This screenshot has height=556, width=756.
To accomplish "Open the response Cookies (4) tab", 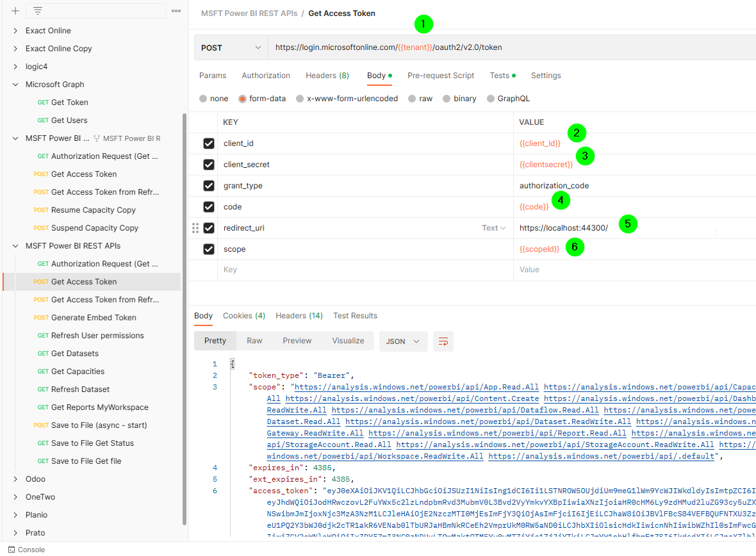I will [244, 316].
